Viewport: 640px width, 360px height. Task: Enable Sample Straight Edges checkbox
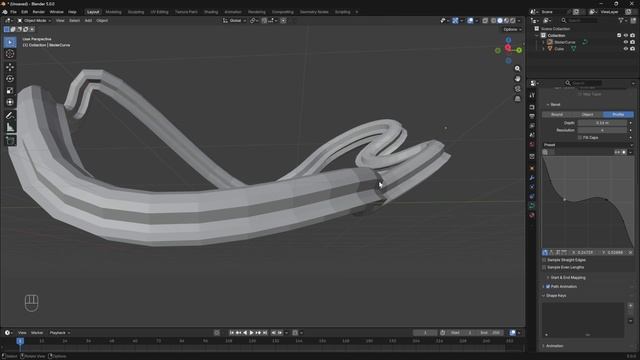[x=544, y=260]
